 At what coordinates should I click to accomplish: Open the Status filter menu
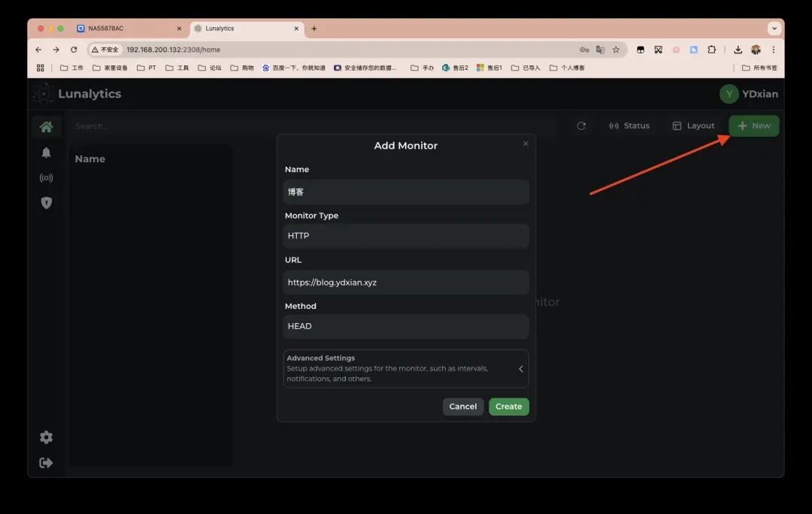(x=629, y=126)
